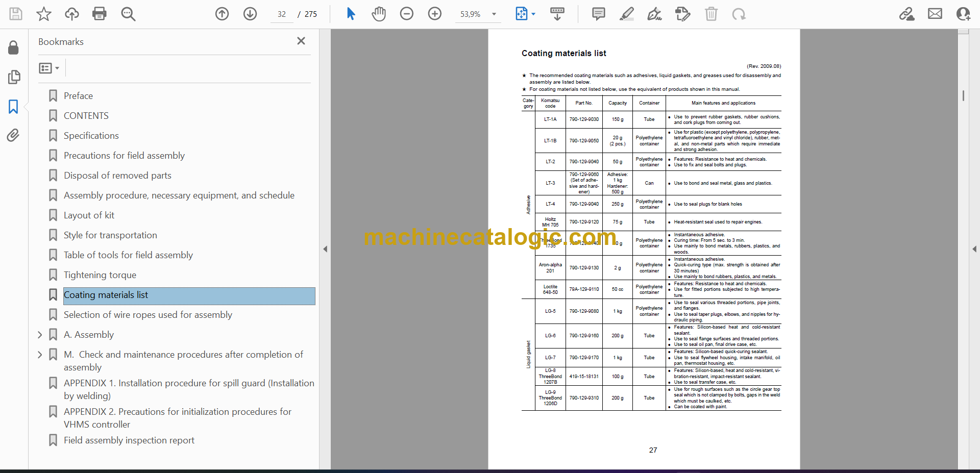980x473 pixels.
Task: Select the Coating materials list bookmark
Action: pyautogui.click(x=189, y=295)
